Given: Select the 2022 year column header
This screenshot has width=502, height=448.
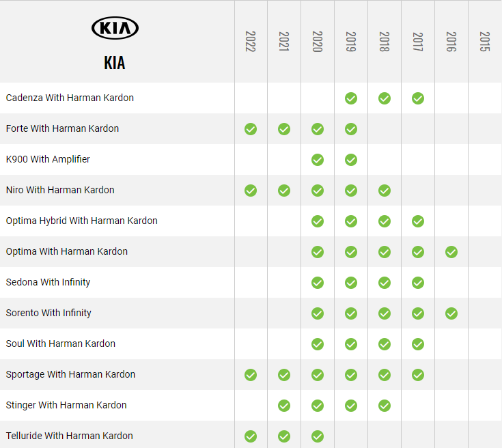Looking at the screenshot, I should (x=251, y=42).
